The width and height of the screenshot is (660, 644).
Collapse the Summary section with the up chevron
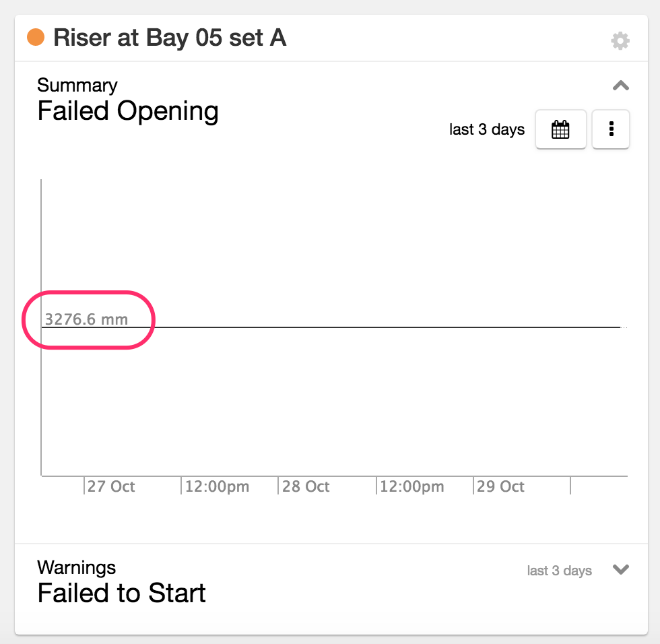[620, 86]
